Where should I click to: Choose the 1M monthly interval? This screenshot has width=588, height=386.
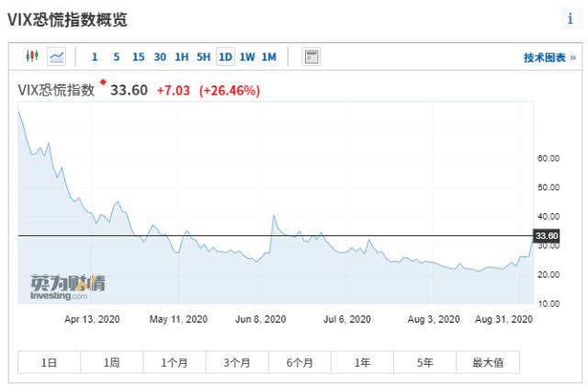pos(269,57)
